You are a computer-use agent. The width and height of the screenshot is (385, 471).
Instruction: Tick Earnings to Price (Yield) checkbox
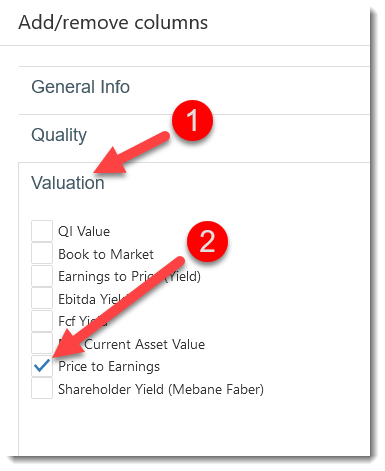tap(42, 276)
